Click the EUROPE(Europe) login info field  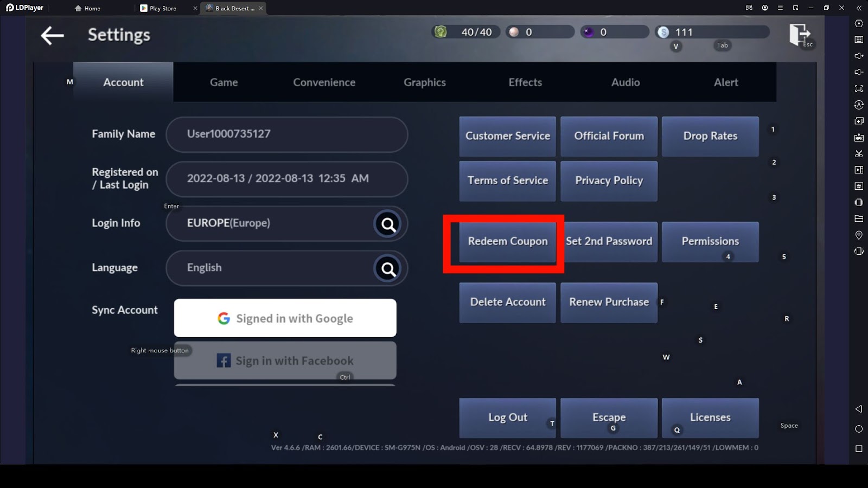point(287,223)
